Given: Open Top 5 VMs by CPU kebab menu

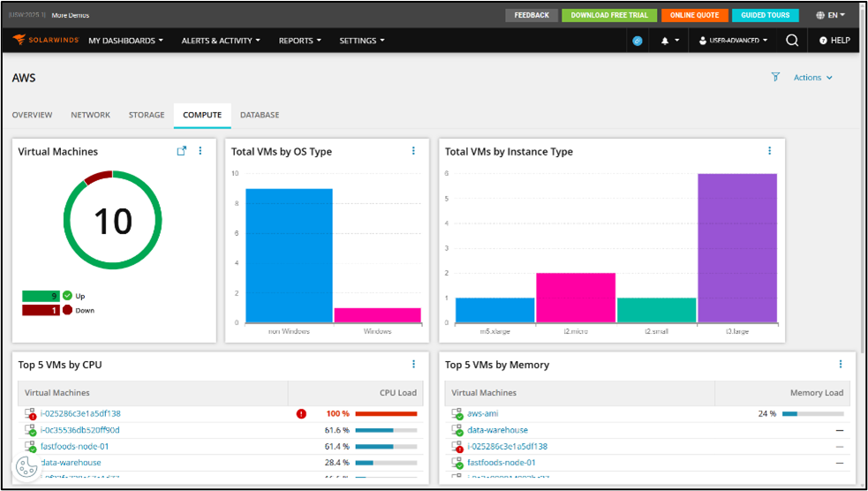Looking at the screenshot, I should pos(413,364).
